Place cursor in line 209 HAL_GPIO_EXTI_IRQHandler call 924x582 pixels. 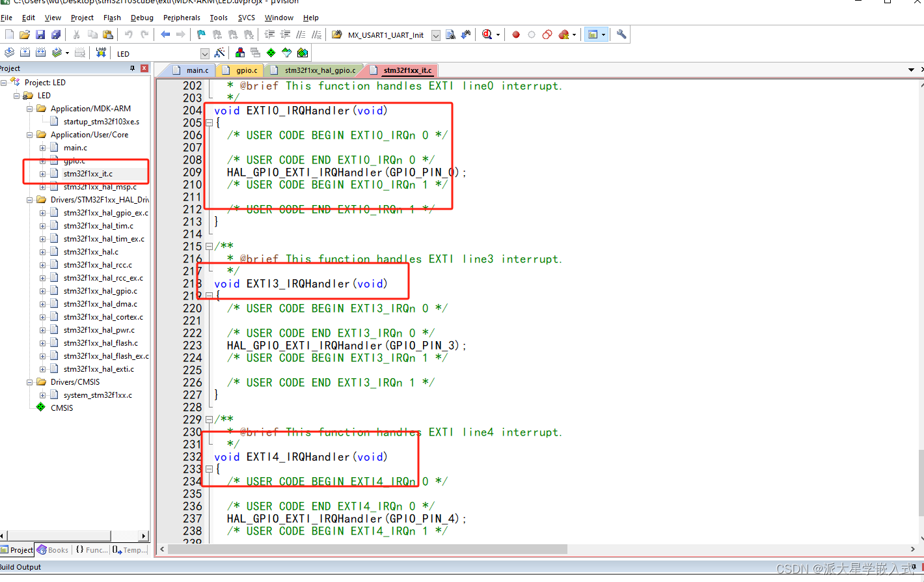pyautogui.click(x=347, y=173)
